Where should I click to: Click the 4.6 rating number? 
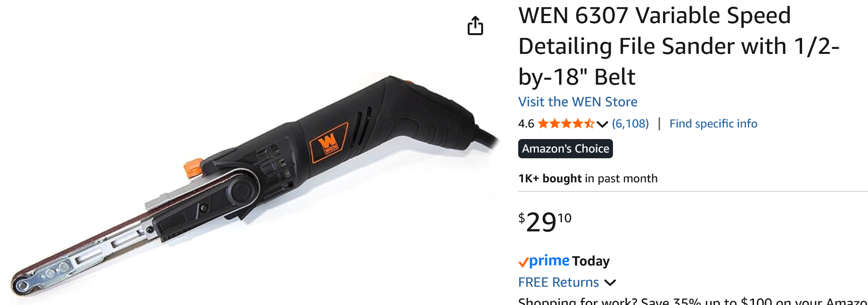526,124
